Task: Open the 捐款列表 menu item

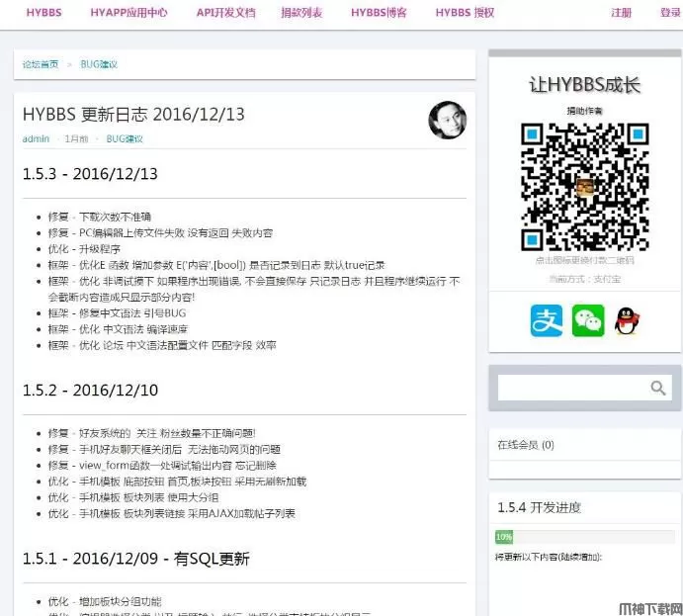Action: point(301,13)
